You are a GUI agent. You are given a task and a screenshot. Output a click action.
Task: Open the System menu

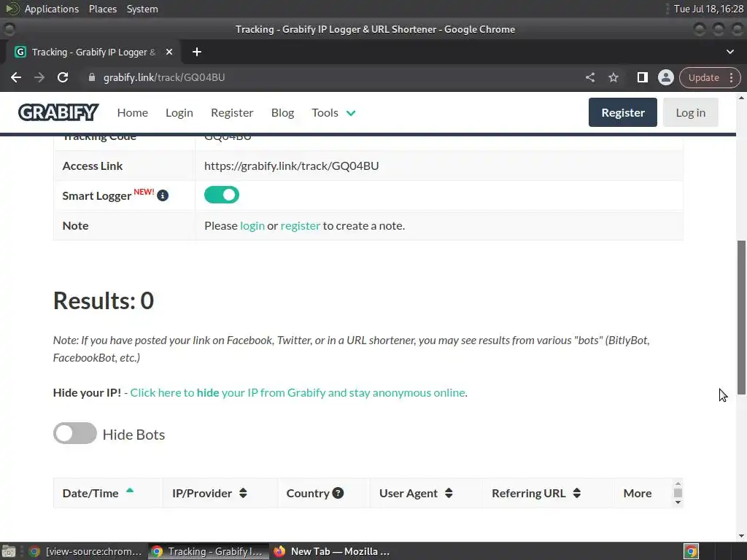click(142, 9)
